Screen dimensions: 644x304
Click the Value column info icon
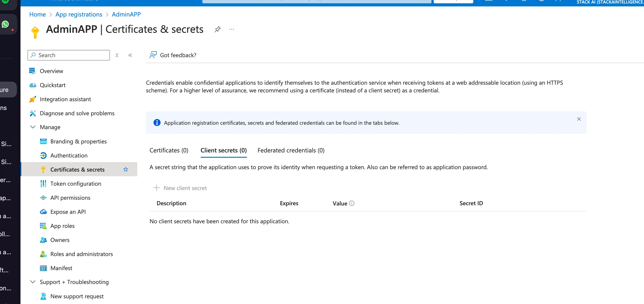352,203
